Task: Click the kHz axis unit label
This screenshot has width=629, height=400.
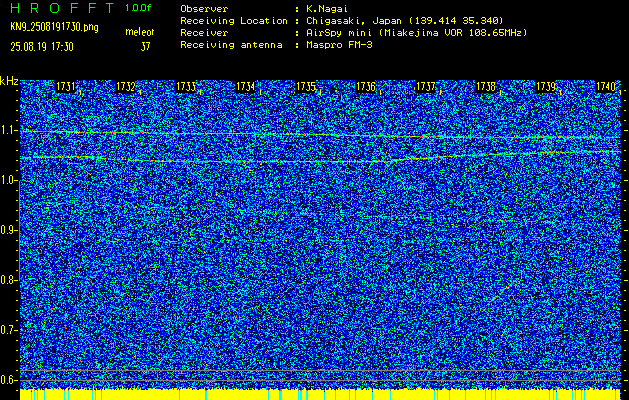Action: (x=9, y=81)
